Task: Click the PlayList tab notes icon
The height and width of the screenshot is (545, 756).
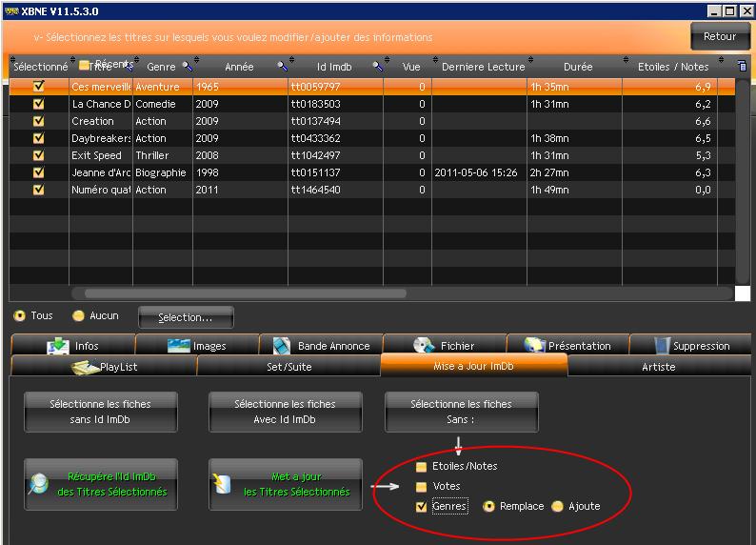Action: pyautogui.click(x=86, y=367)
